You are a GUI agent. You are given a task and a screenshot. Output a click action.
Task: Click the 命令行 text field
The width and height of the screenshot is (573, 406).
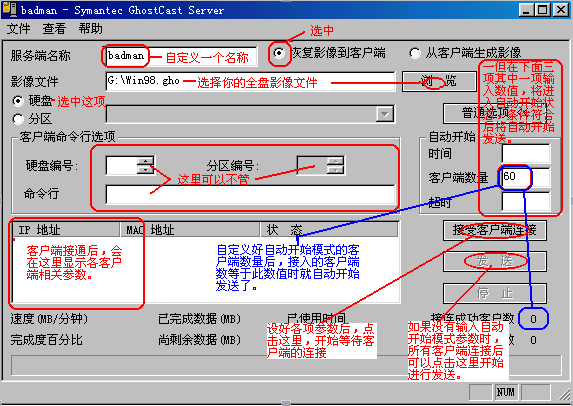(x=250, y=194)
